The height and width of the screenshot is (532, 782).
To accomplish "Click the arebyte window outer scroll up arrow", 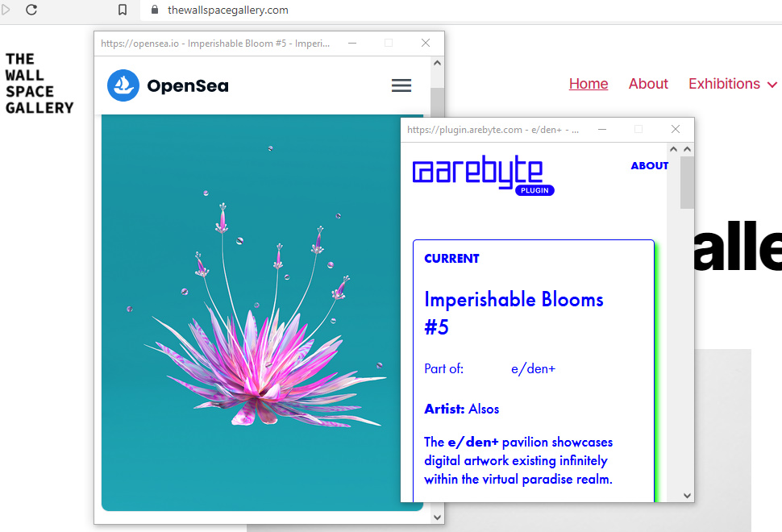I will [x=687, y=149].
